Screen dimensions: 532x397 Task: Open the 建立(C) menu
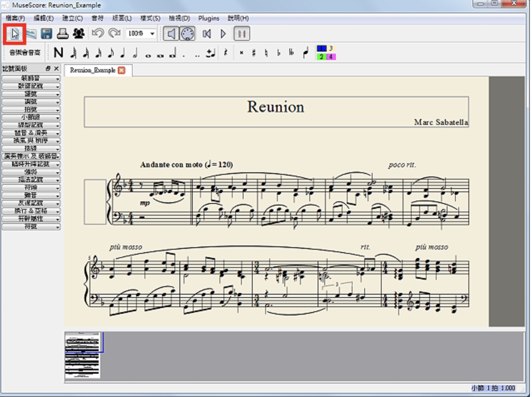point(72,18)
